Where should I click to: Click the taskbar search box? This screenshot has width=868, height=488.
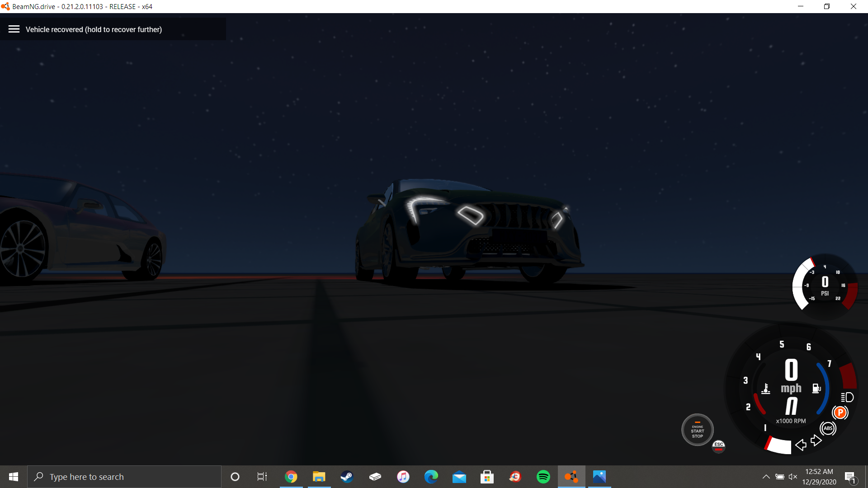tap(124, 477)
